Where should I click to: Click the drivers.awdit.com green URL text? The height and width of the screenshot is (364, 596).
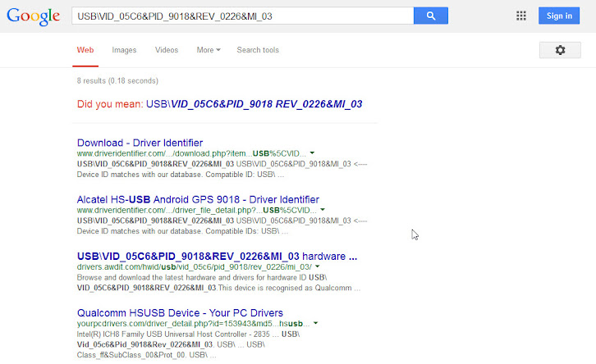pyautogui.click(x=195, y=266)
